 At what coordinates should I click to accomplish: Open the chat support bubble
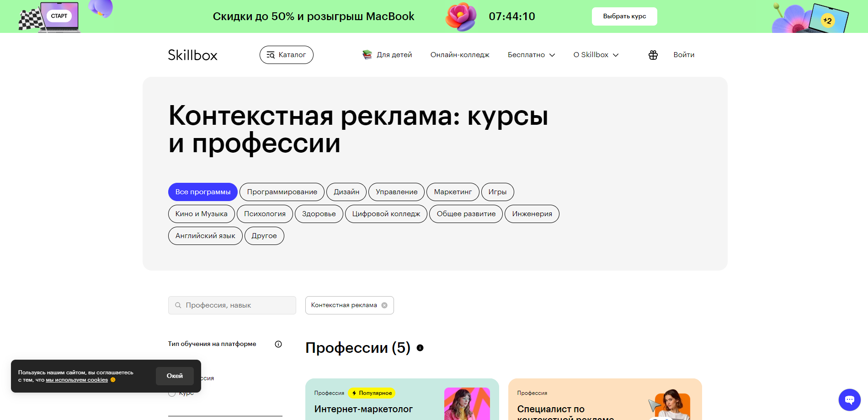(x=849, y=400)
